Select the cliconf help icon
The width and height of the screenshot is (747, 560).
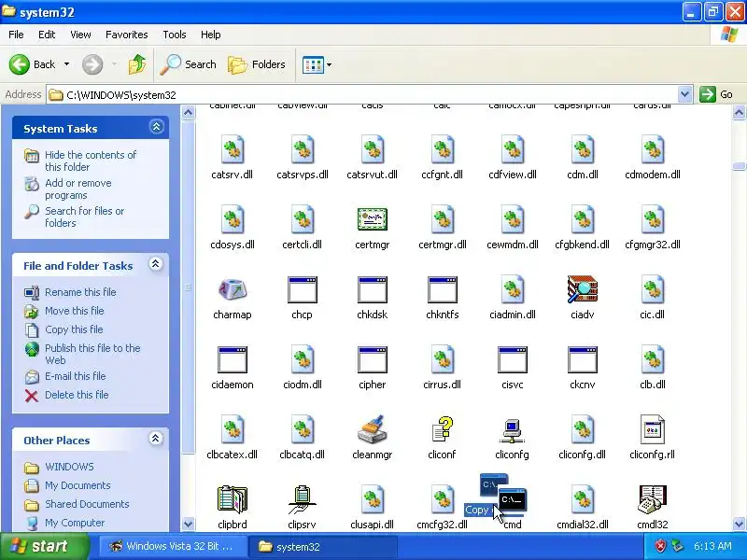[x=442, y=429]
